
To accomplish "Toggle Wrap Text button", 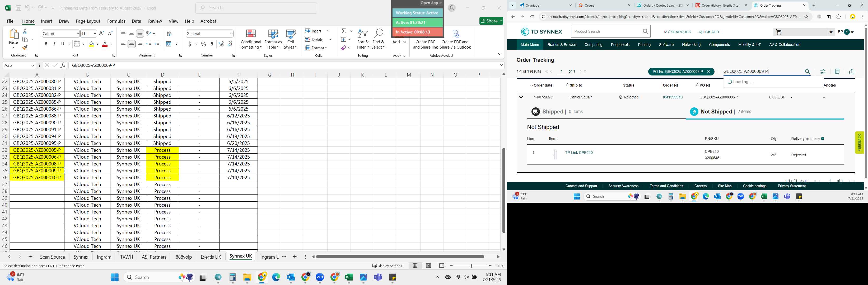I will coord(169,33).
